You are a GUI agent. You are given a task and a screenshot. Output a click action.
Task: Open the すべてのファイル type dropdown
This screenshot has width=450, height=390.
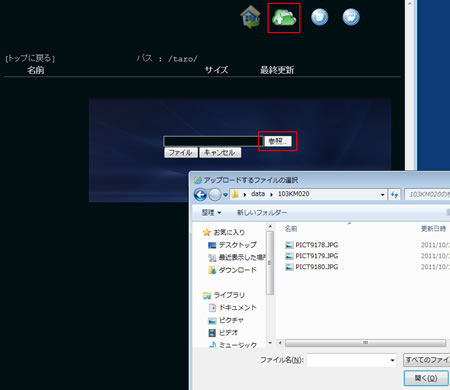coord(427,360)
